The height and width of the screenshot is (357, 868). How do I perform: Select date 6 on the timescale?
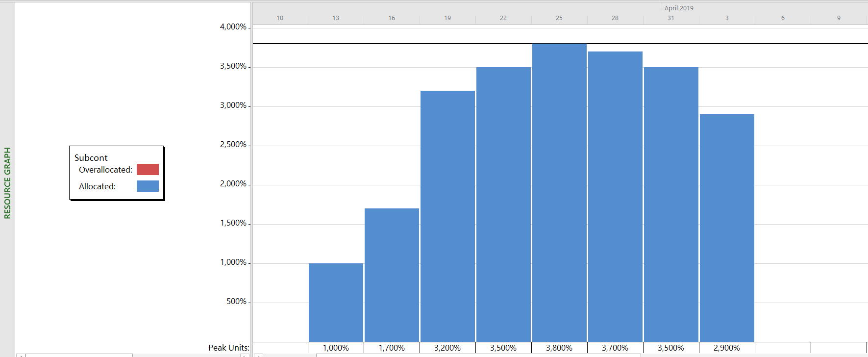pyautogui.click(x=783, y=18)
